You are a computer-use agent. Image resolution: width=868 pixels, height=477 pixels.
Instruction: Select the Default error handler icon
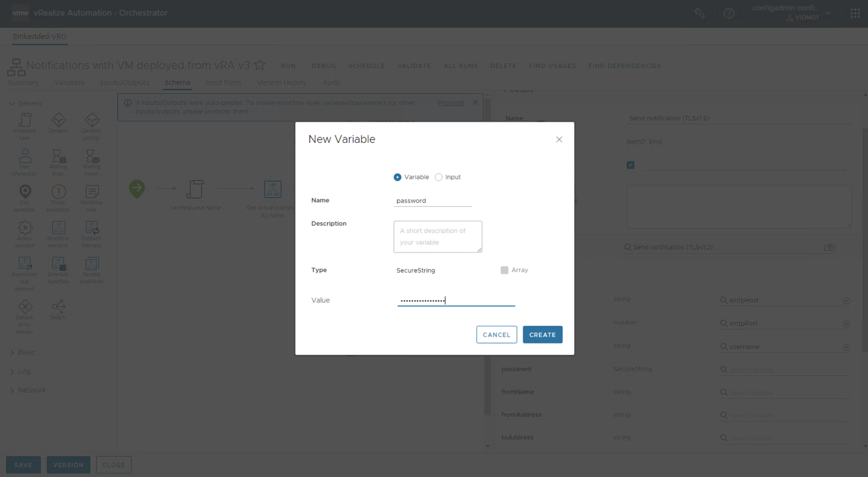pyautogui.click(x=25, y=306)
